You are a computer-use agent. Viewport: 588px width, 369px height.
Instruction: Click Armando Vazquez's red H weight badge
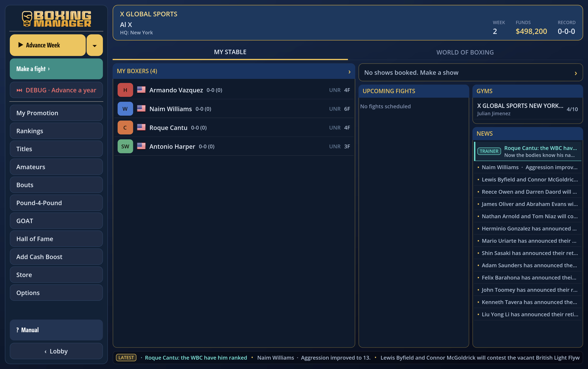point(125,90)
